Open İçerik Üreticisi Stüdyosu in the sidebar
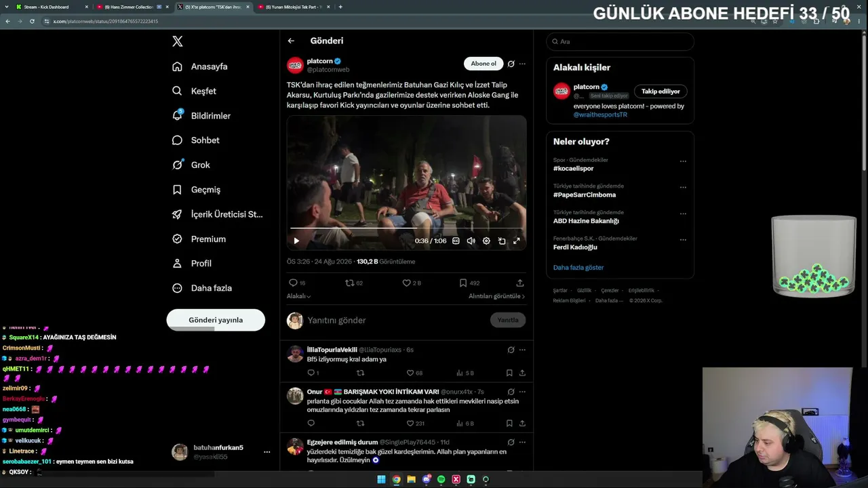Screen dimensions: 868x488 click(218, 214)
